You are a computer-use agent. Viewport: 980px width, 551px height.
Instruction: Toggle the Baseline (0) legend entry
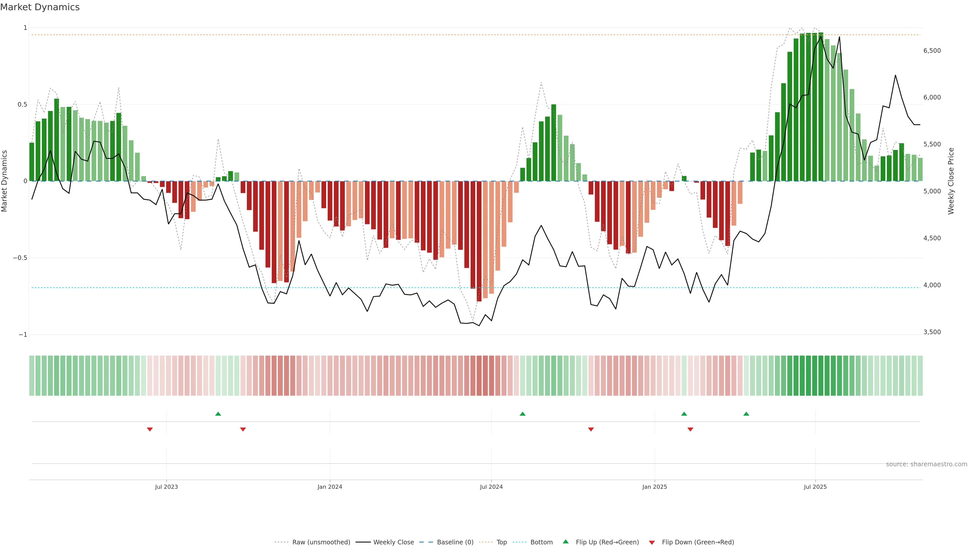[x=455, y=542]
